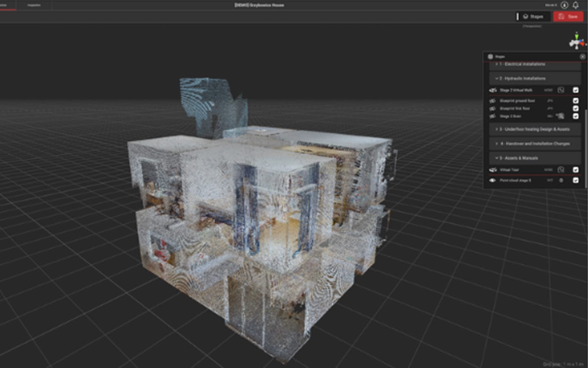588x368 pixels.
Task: Uncheck the Stage 2 Scan checkbox
Action: pyautogui.click(x=576, y=116)
